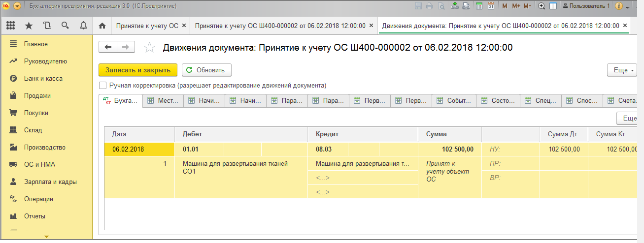Open the Склад section
The height and width of the screenshot is (243, 644).
(x=33, y=130)
